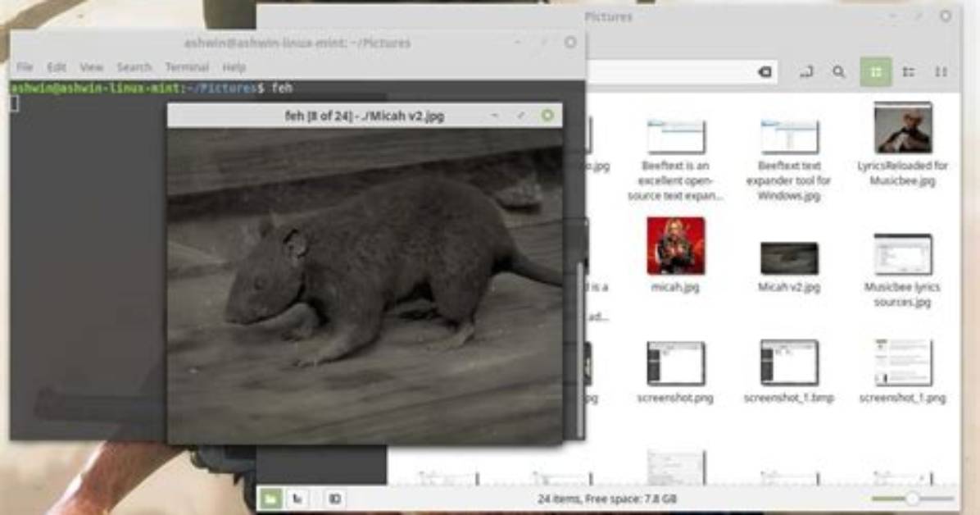Select 'Beeftext is an excellent open-source text expan...' file
The width and height of the screenshot is (980, 515).
point(676,160)
